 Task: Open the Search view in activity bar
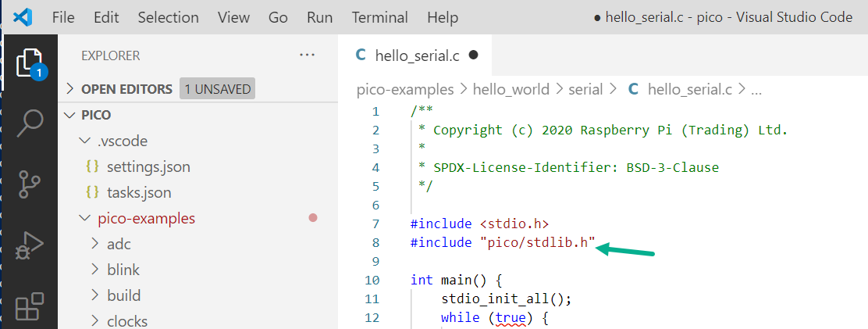(30, 123)
